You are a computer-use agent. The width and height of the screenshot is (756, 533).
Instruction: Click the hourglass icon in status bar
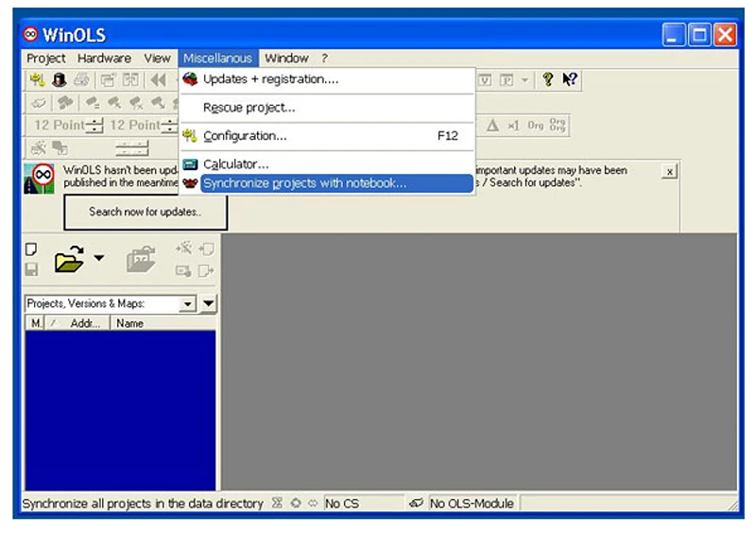coord(277,503)
